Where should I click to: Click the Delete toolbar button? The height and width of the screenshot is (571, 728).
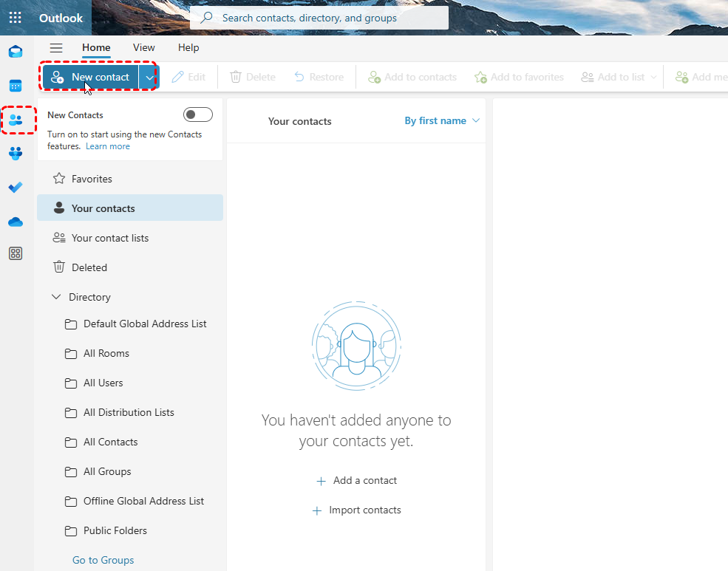(x=253, y=77)
